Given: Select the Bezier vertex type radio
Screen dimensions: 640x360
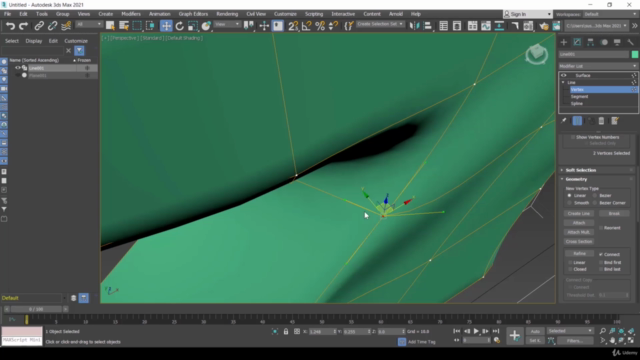Looking at the screenshot, I should pyautogui.click(x=595, y=196).
